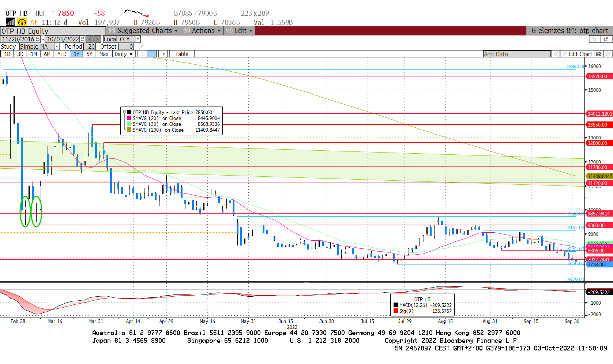Select the 6M range tab
Screen dimensions: 613x364
47,54
